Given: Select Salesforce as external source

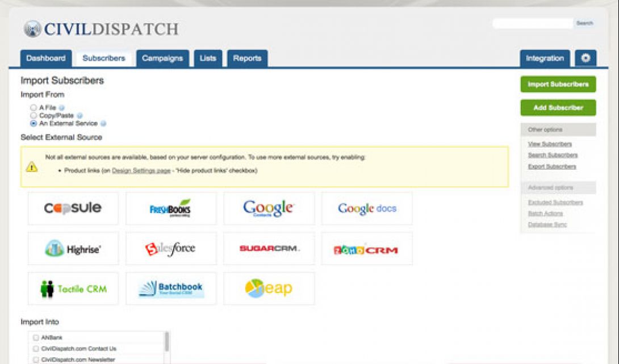Looking at the screenshot, I should (171, 248).
